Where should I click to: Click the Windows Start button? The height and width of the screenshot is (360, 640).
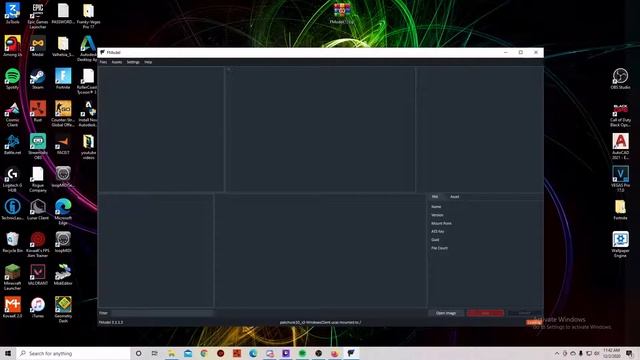8,353
